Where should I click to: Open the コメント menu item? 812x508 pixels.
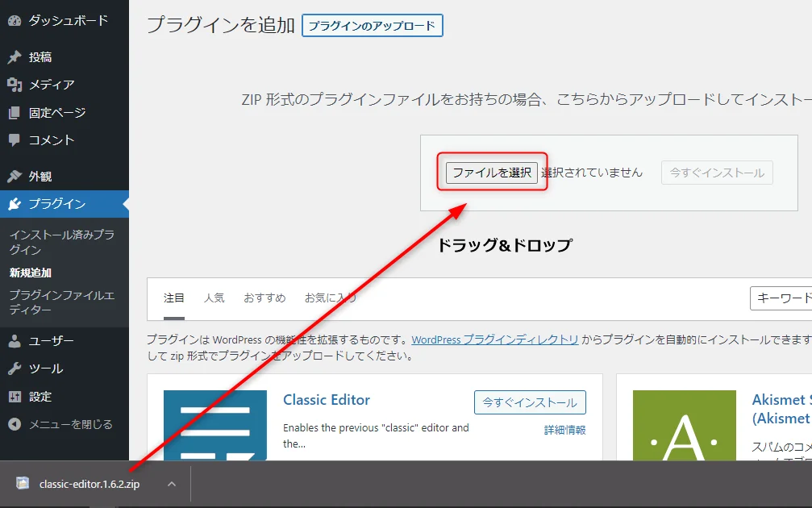click(x=65, y=139)
